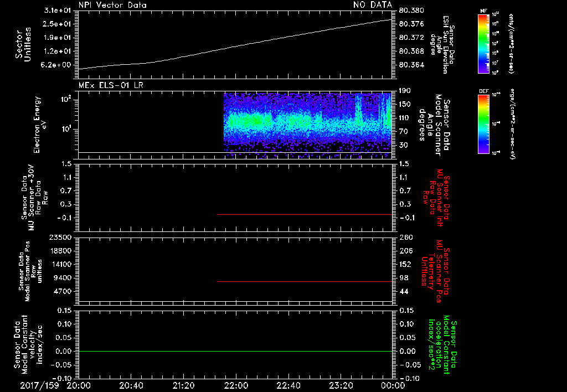
Task: Click the 'Sector Unitless' axis title
Action: [x=23, y=44]
